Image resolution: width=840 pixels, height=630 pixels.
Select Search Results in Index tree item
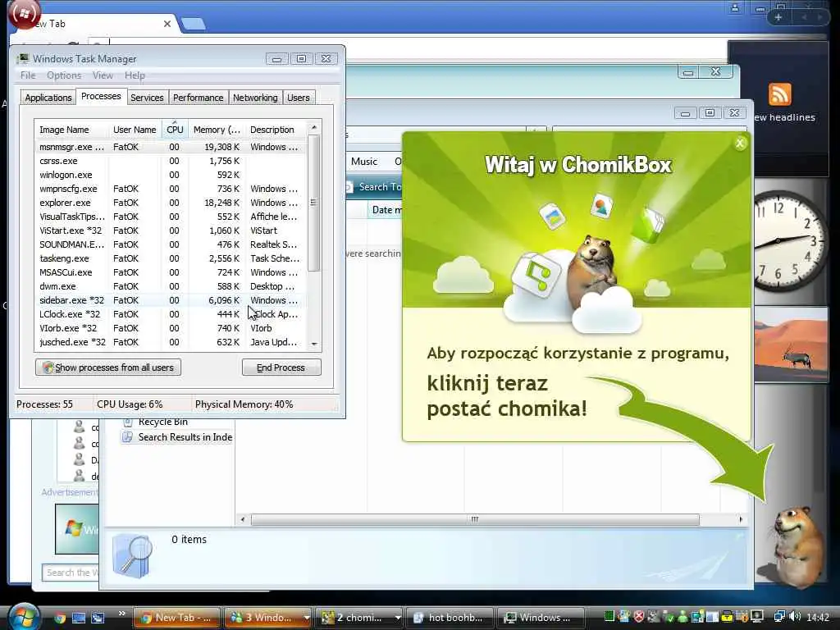[177, 437]
